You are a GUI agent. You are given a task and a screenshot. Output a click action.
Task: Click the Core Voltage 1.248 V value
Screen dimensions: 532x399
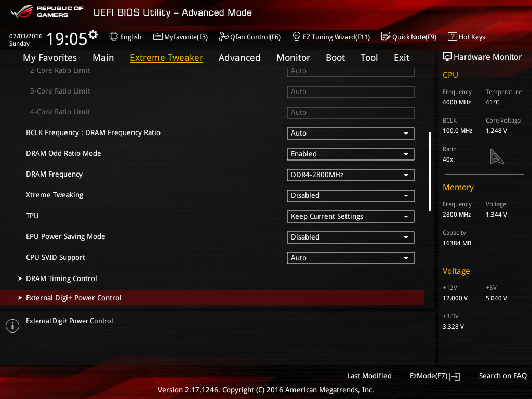point(496,130)
